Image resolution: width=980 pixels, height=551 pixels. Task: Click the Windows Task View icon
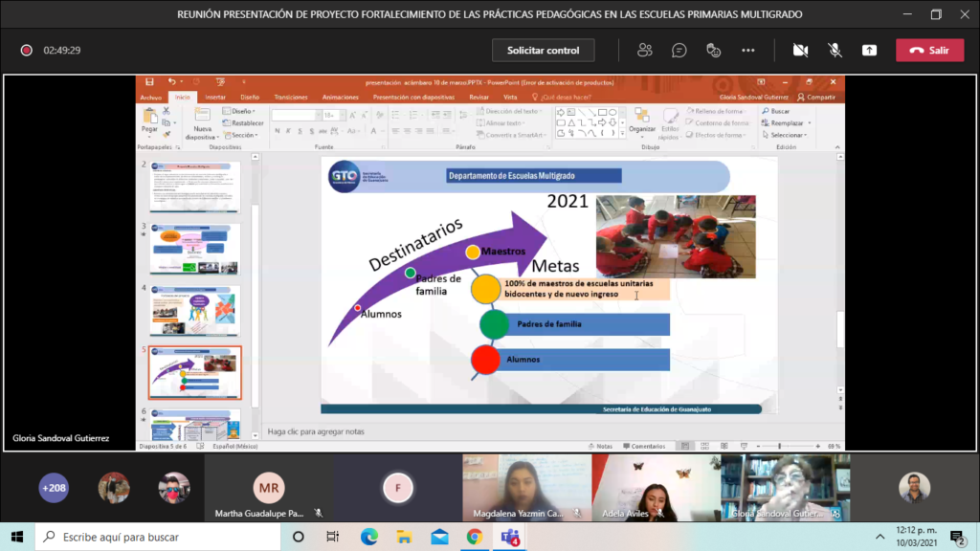click(332, 537)
